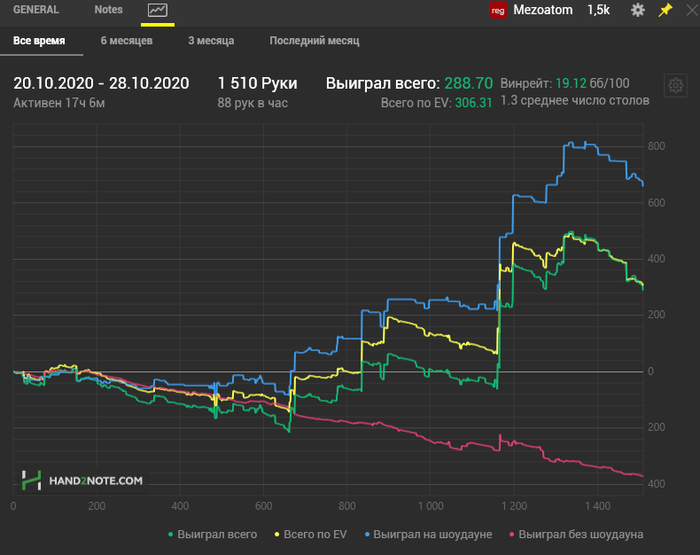This screenshot has height=555, width=700.
Task: Open settings with the gear icon near Mezoatom
Action: (x=638, y=10)
